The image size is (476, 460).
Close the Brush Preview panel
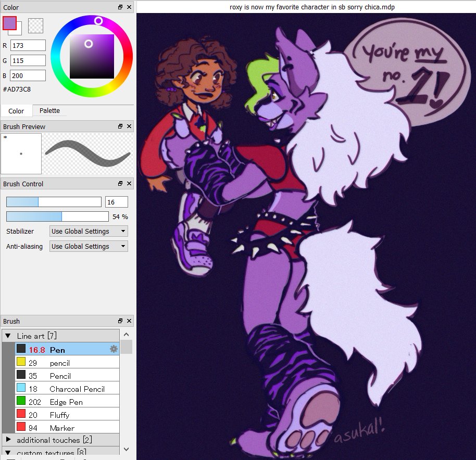[x=129, y=126]
